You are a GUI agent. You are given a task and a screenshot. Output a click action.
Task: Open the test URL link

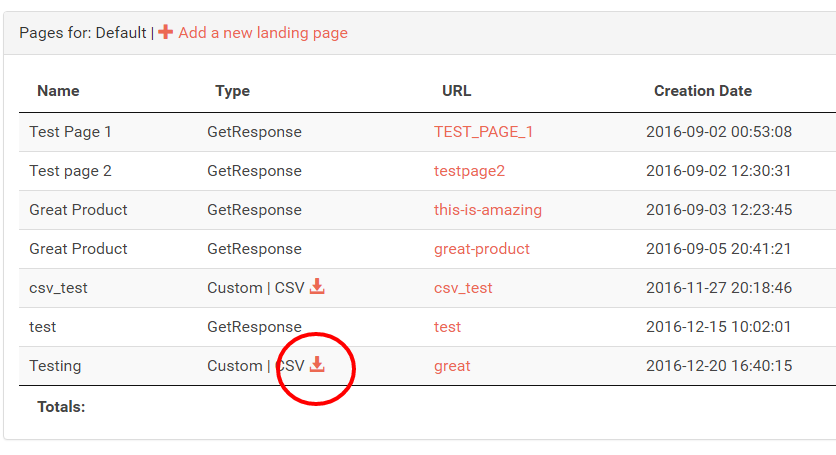pos(447,326)
